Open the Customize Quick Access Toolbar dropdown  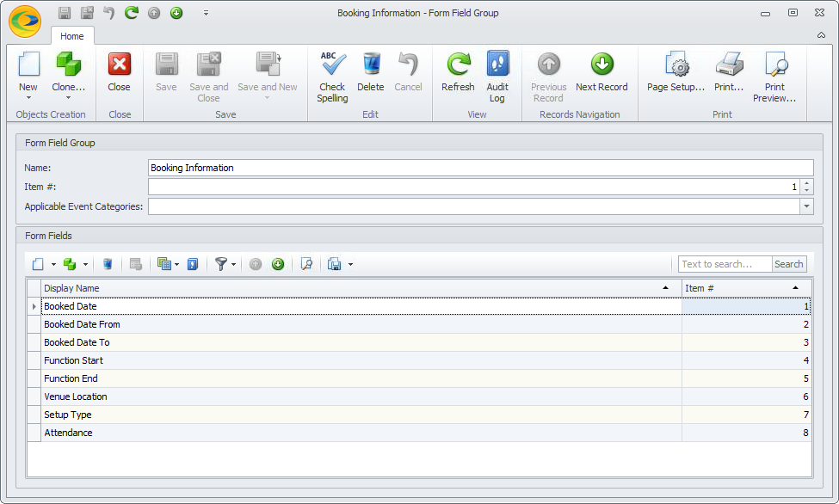pyautogui.click(x=206, y=13)
